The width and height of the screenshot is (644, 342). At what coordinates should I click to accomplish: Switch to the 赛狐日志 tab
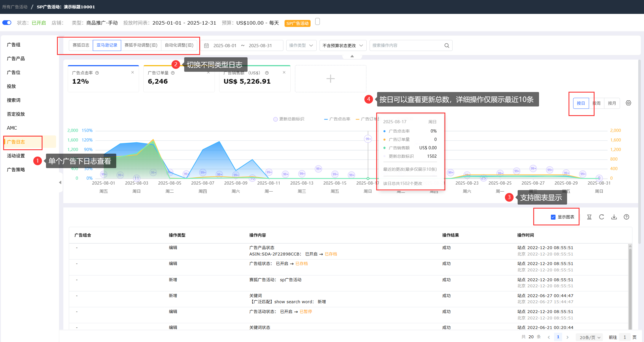[81, 45]
